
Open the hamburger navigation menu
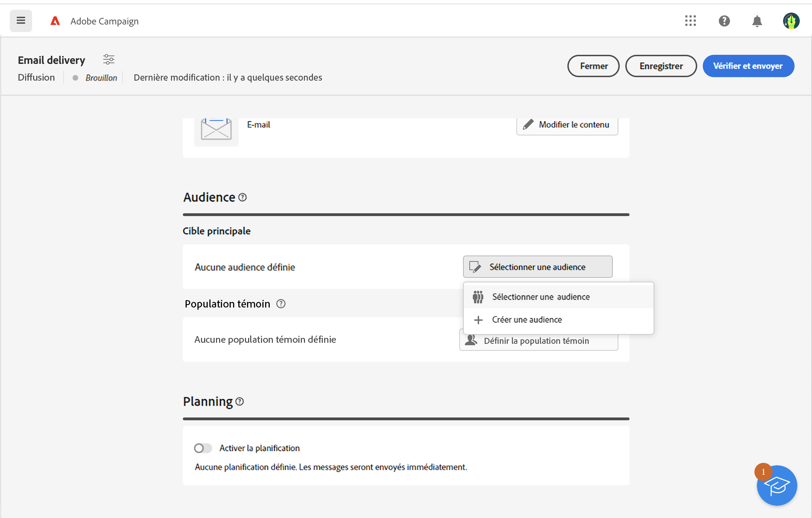[x=21, y=21]
